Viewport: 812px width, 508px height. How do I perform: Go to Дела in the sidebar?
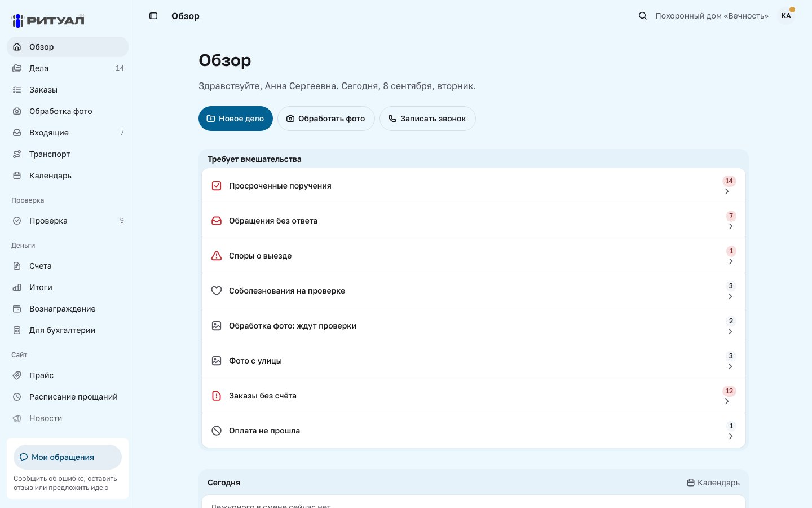68,68
